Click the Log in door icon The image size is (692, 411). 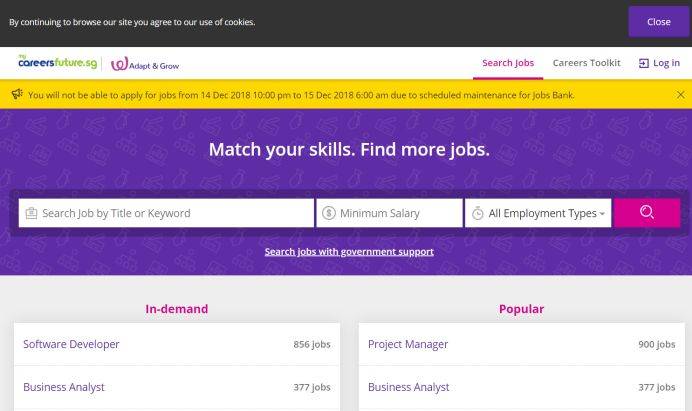643,63
